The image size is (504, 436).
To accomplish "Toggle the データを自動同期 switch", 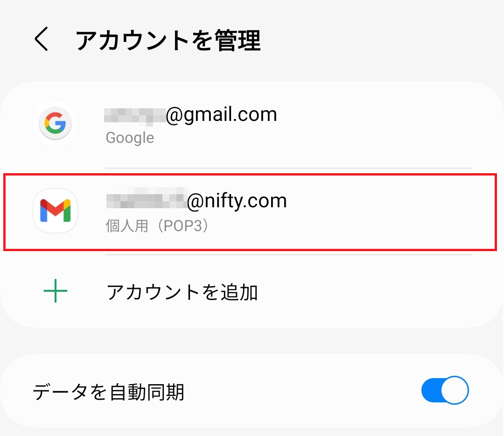I will pos(444,391).
